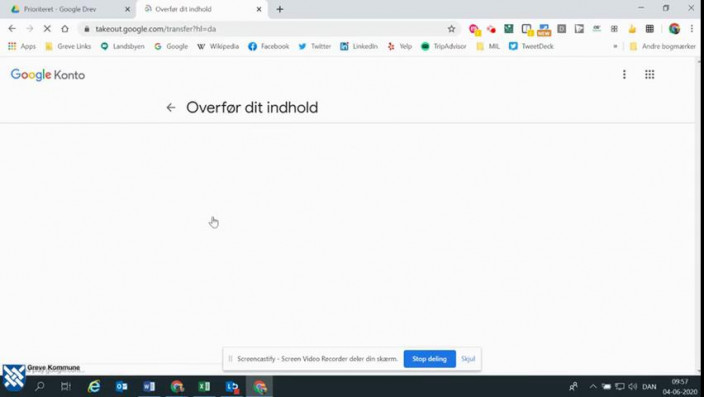The height and width of the screenshot is (397, 704).
Task: Switch to the Prioriteret - Google Drev tab
Action: click(x=68, y=9)
